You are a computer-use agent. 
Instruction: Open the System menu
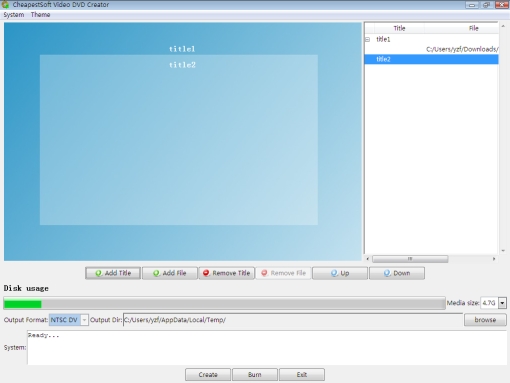pyautogui.click(x=14, y=15)
